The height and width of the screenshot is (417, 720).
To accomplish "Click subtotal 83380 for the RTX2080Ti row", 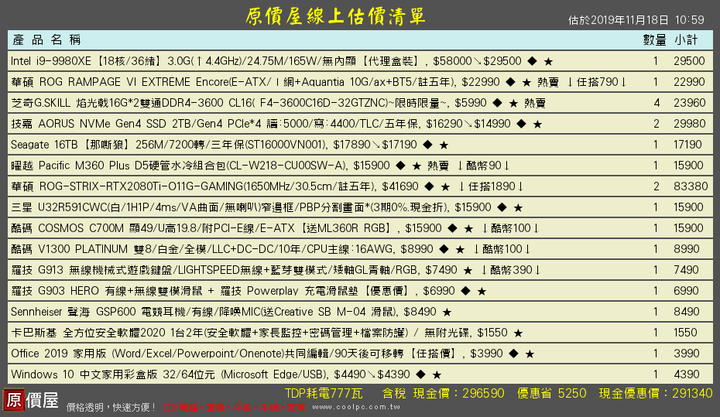I will click(690, 186).
